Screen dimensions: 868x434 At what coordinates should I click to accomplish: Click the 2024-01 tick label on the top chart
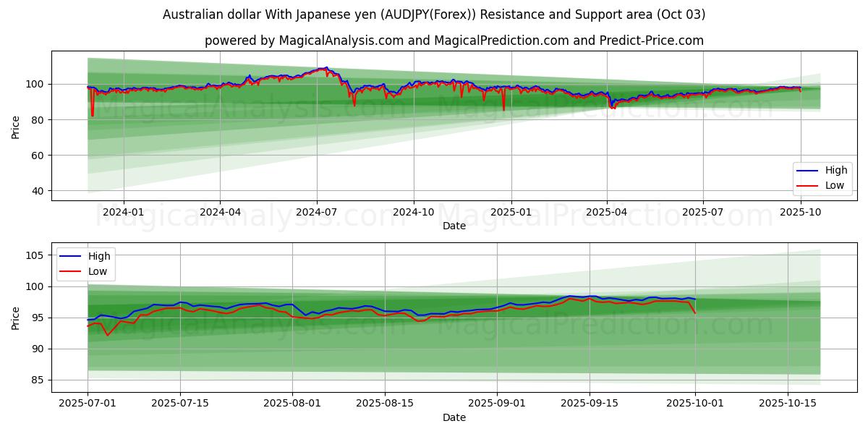(123, 213)
